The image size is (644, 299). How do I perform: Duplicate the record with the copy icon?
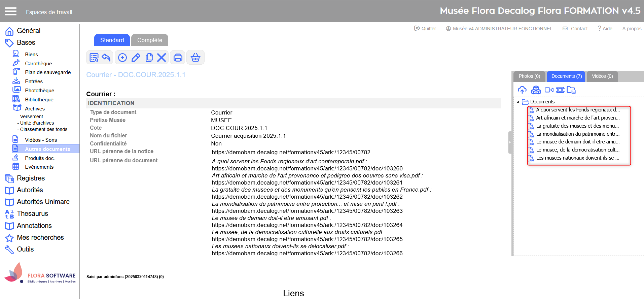[x=149, y=58]
